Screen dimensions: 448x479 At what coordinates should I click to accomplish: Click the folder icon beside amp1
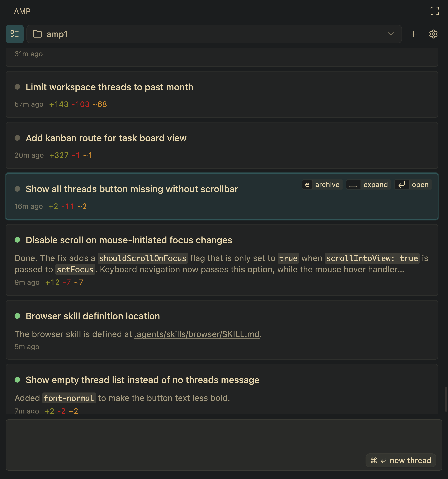37,34
